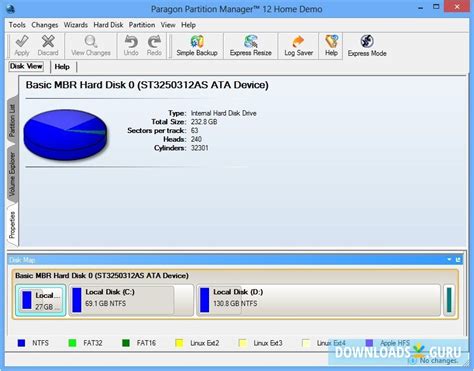Screen dimensions: 474x371
Task: Switch to the Help tab
Action: (62, 67)
